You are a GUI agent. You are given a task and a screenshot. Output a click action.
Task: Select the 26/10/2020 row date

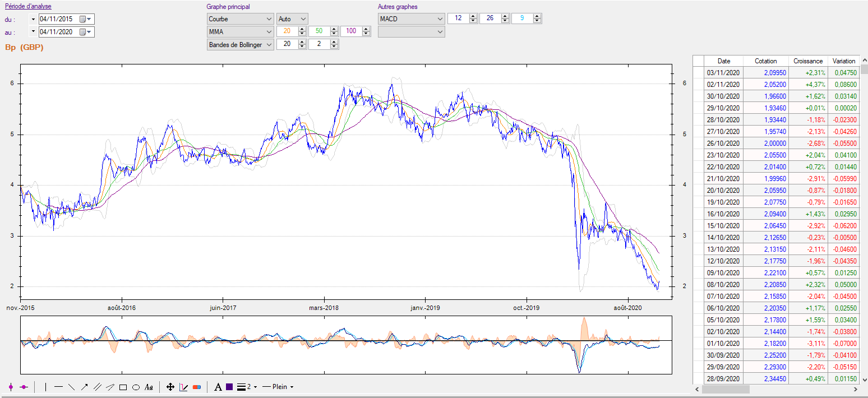(724, 143)
